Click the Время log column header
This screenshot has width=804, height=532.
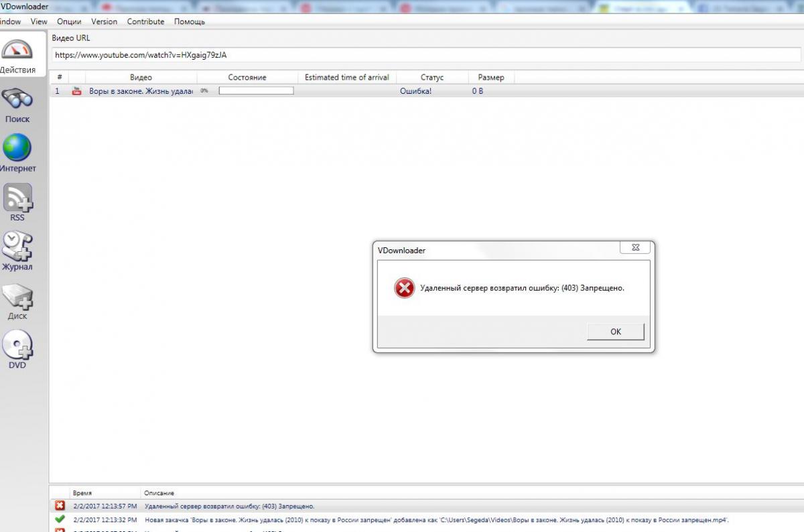point(82,493)
